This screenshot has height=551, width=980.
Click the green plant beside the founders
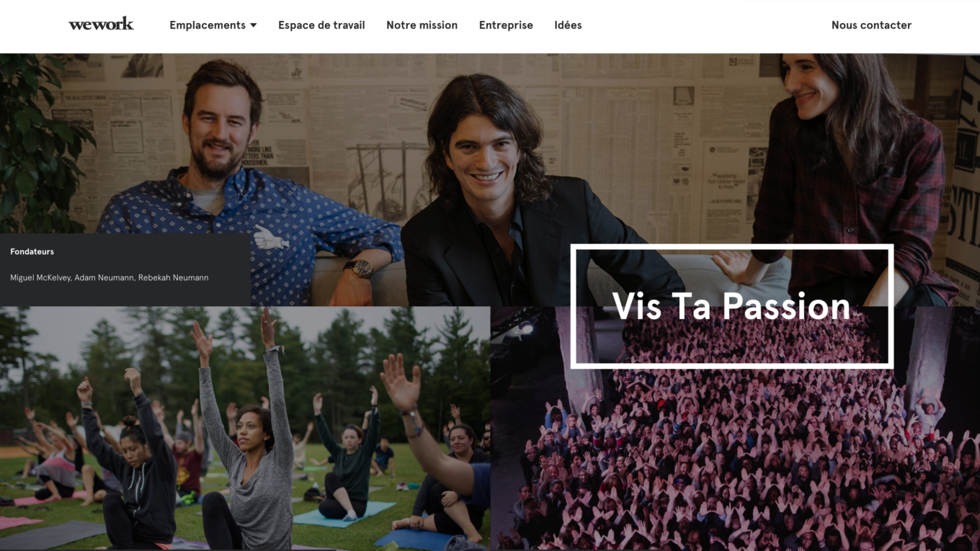tap(40, 137)
